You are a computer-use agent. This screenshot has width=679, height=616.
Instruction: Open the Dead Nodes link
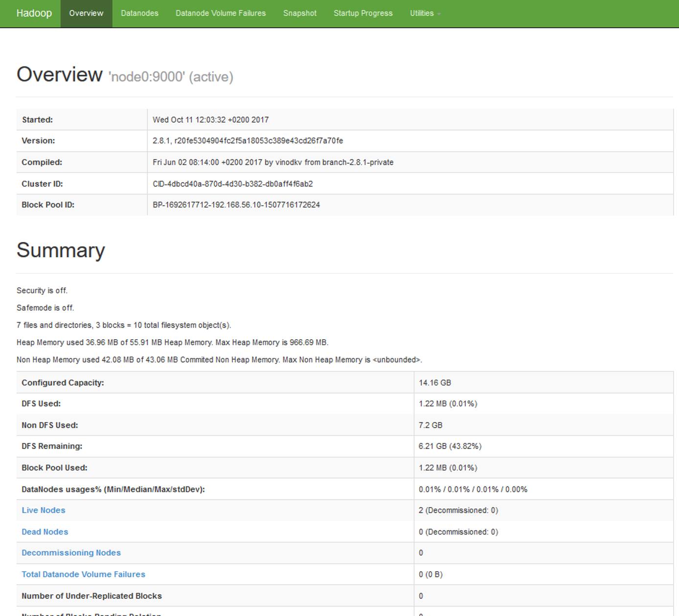click(45, 531)
